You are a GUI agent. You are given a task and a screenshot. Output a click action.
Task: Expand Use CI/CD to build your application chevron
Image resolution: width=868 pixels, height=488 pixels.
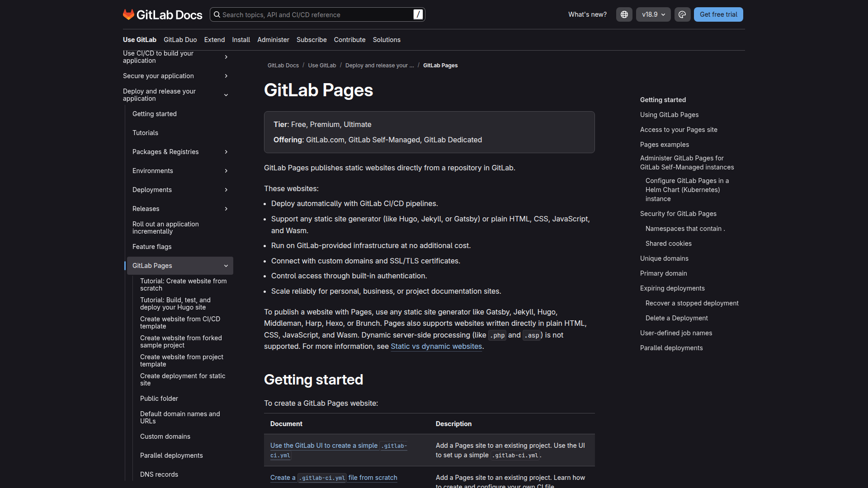(226, 57)
